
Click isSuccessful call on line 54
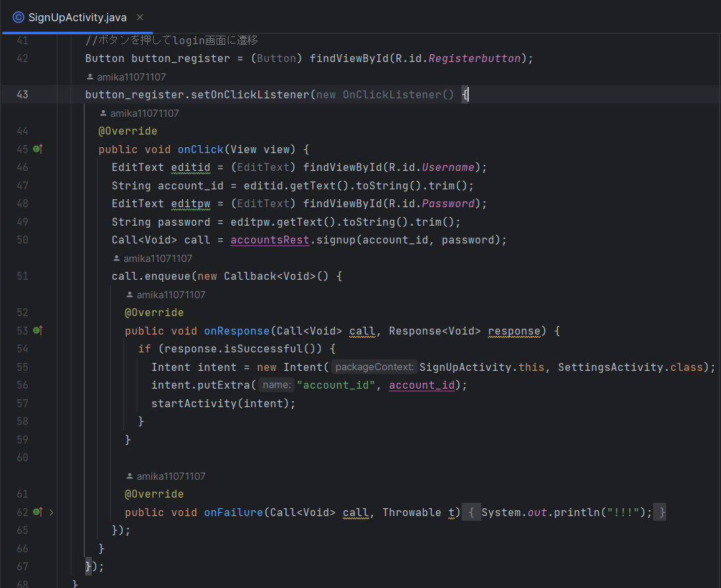[263, 349]
